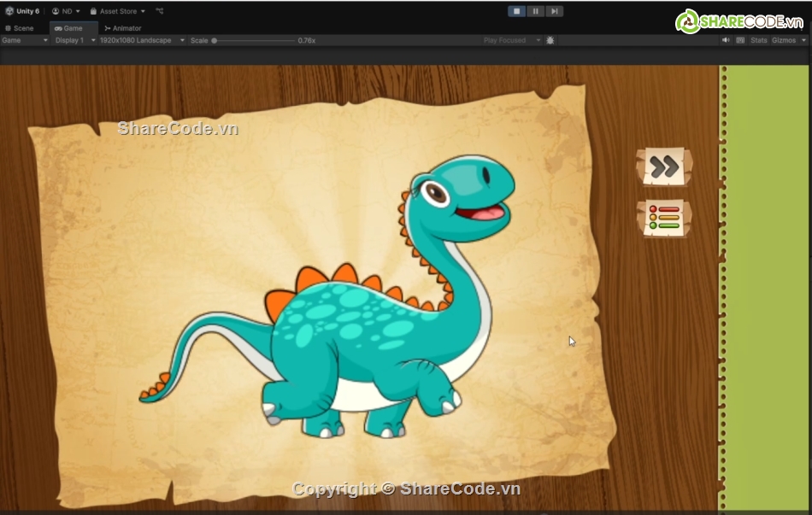Open the 1920x1080 Landscape resolution dropdown

pyautogui.click(x=142, y=40)
